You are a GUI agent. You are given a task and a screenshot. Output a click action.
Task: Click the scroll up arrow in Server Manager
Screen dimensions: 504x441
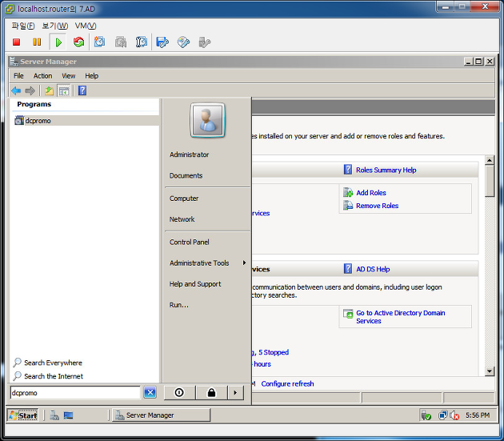click(x=490, y=160)
